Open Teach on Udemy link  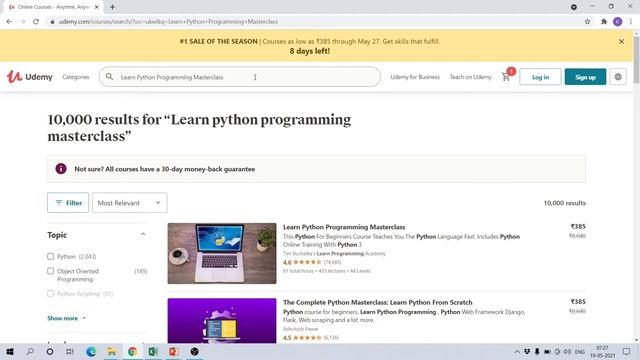(x=471, y=77)
